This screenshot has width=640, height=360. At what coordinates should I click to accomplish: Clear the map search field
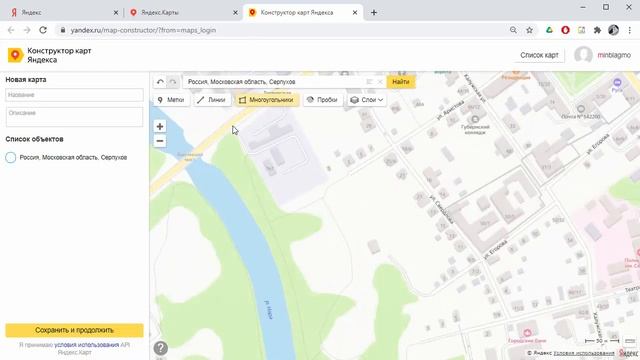click(x=380, y=82)
